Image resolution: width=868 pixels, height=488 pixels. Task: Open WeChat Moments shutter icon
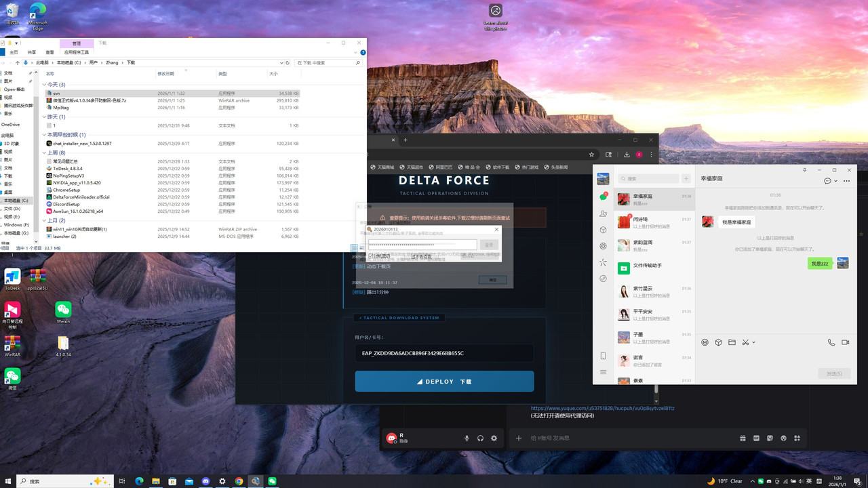[603, 246]
